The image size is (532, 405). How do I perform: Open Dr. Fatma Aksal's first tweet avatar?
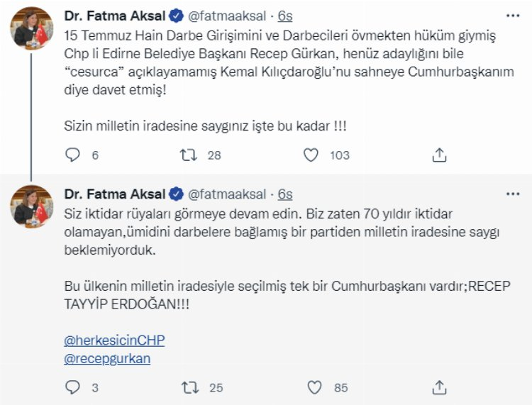(32, 28)
